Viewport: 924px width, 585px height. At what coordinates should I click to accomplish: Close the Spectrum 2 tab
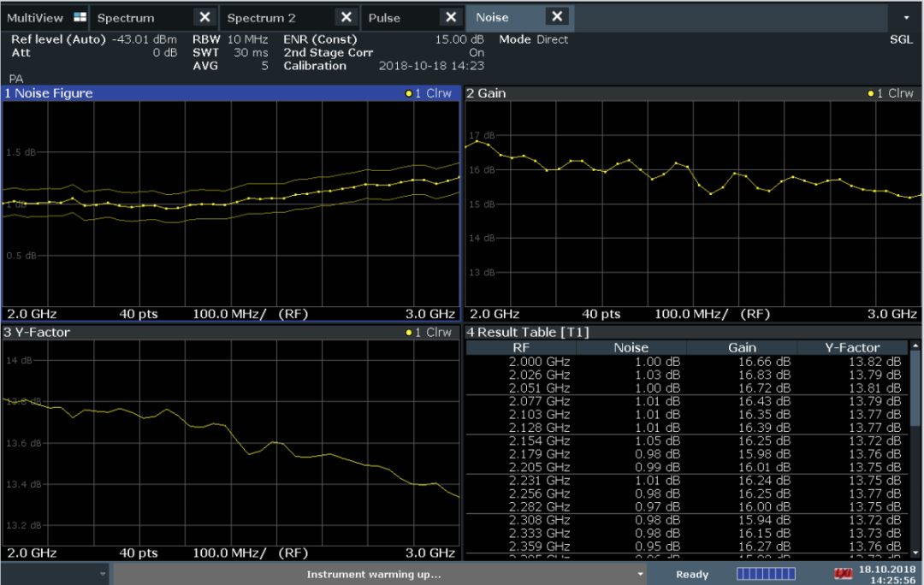(346, 17)
